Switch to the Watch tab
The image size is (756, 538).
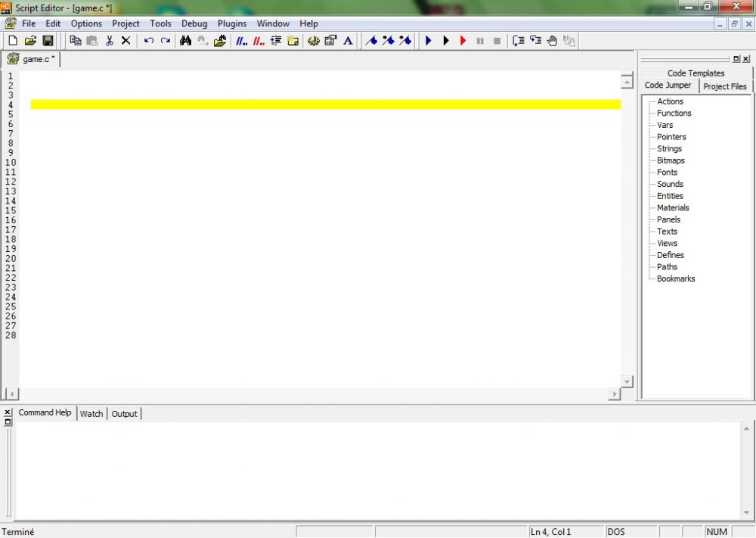91,413
